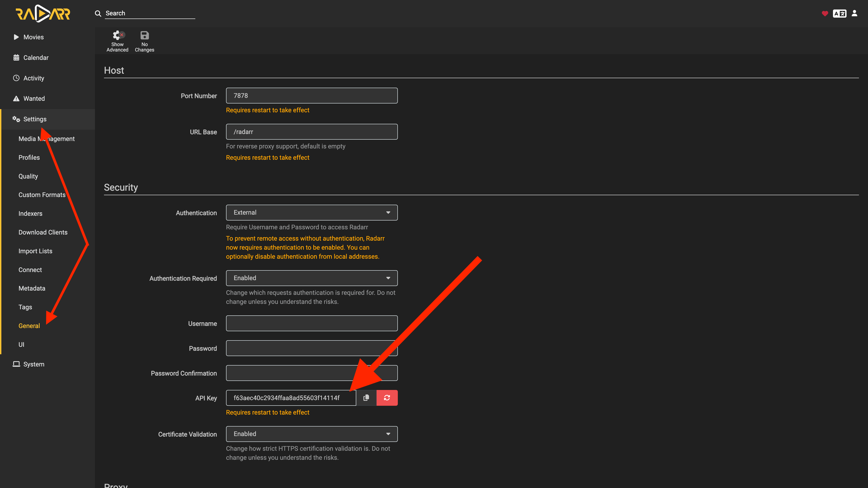Open the Certificate Validation dropdown
Image resolution: width=868 pixels, height=488 pixels.
[312, 434]
